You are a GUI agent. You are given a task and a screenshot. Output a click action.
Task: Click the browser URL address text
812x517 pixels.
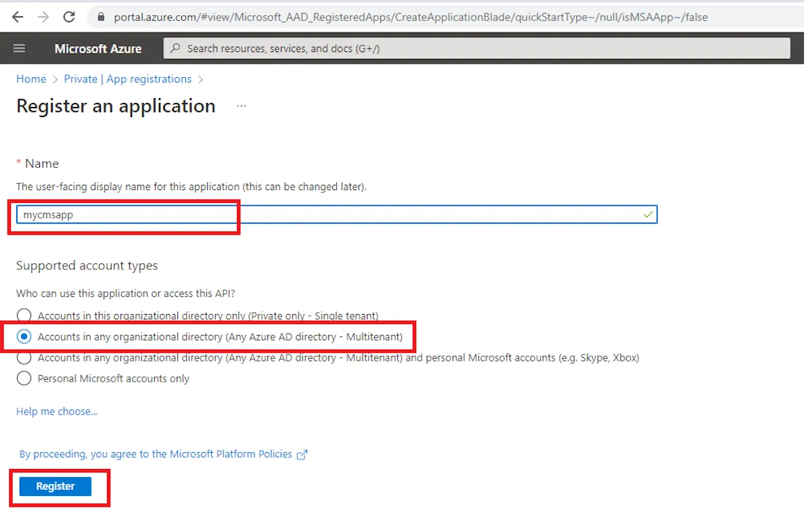point(411,17)
